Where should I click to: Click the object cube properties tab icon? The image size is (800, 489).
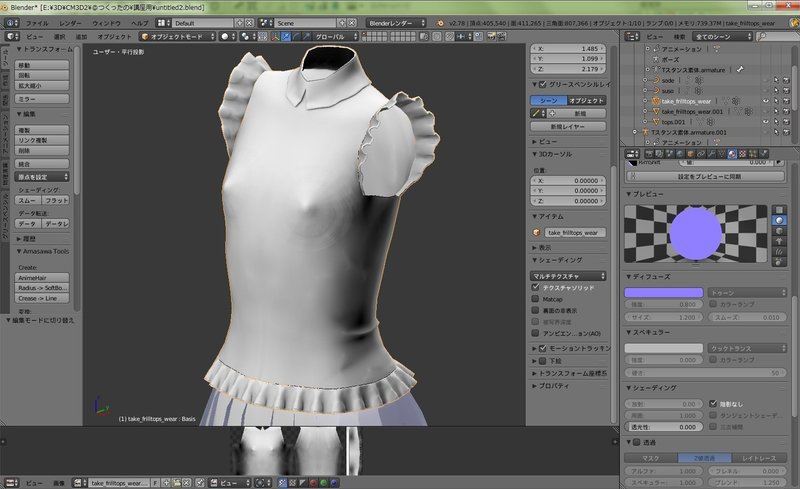690,154
